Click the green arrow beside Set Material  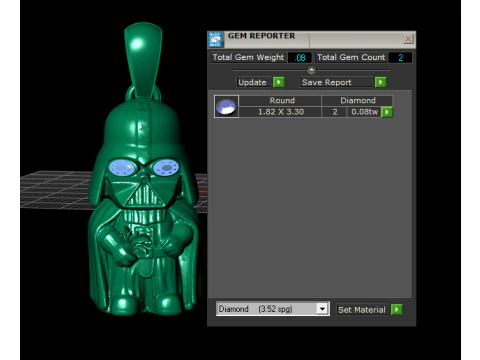point(397,310)
